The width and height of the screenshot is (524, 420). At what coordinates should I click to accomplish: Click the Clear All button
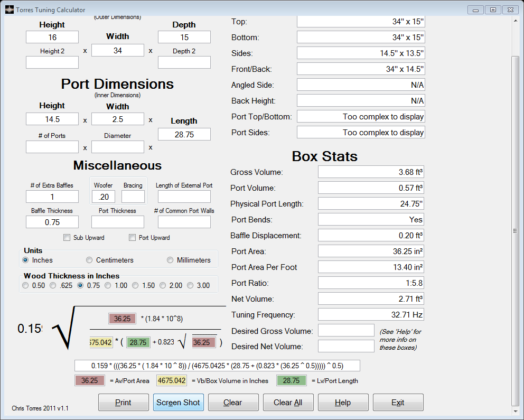coord(288,402)
